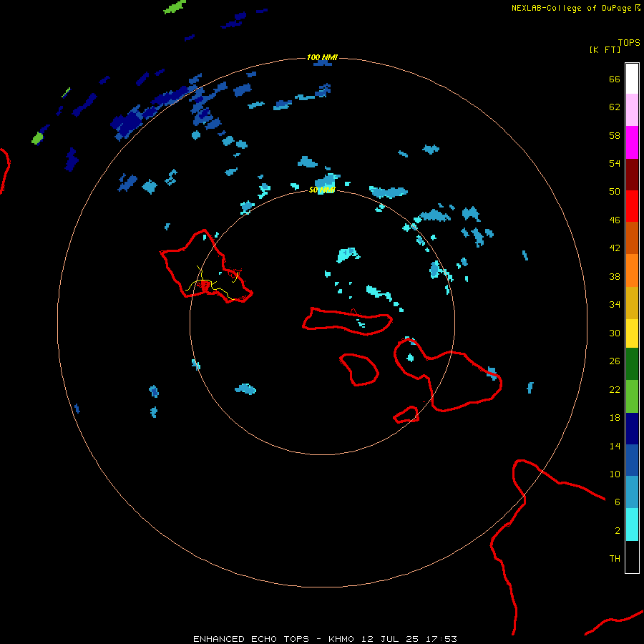Click the 50 NMI range ring label
The width and height of the screenshot is (644, 644).
pos(322,190)
